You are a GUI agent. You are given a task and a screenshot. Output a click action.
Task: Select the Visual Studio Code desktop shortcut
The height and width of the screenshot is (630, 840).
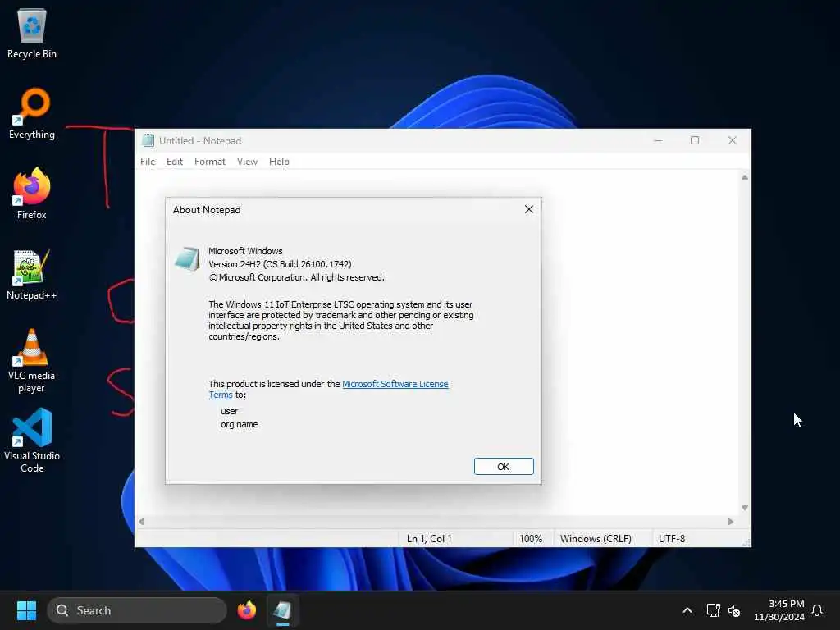click(32, 441)
